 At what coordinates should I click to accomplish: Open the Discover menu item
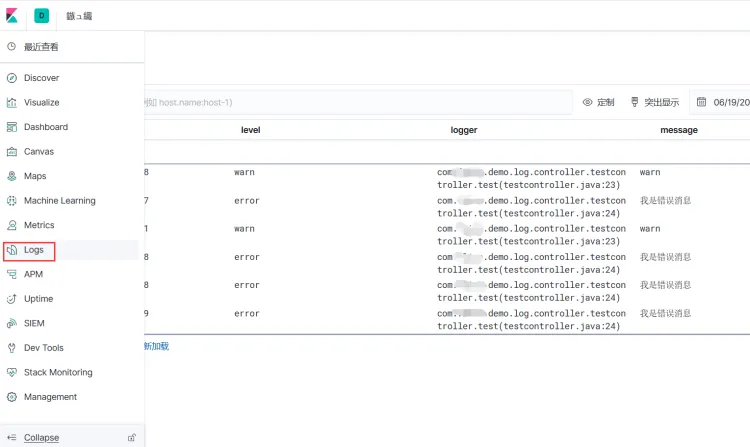click(42, 78)
